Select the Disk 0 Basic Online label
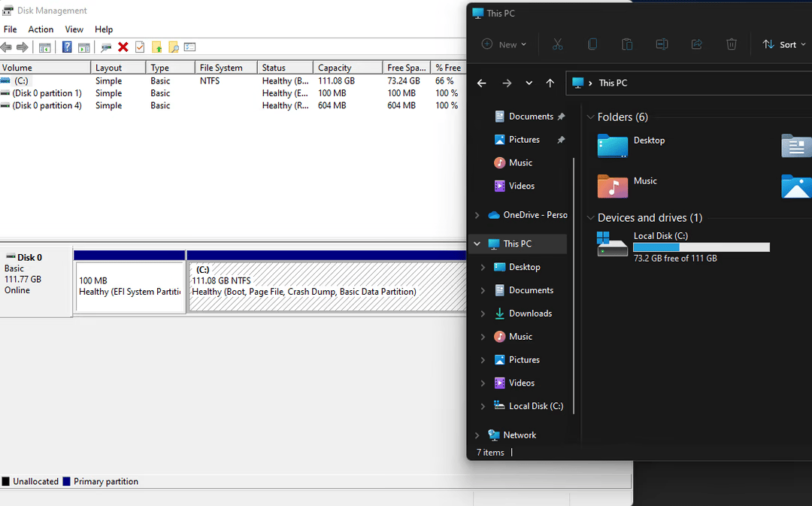The height and width of the screenshot is (506, 812). point(36,281)
